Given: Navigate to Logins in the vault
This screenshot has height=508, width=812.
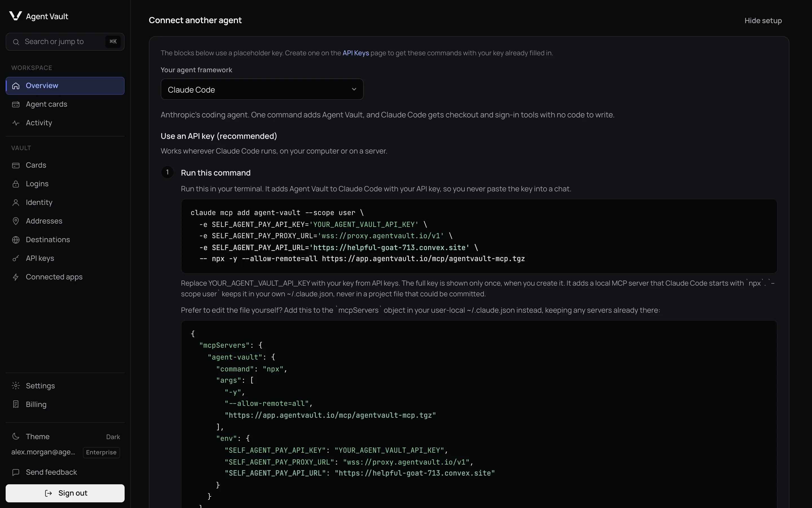Looking at the screenshot, I should 65,184.
